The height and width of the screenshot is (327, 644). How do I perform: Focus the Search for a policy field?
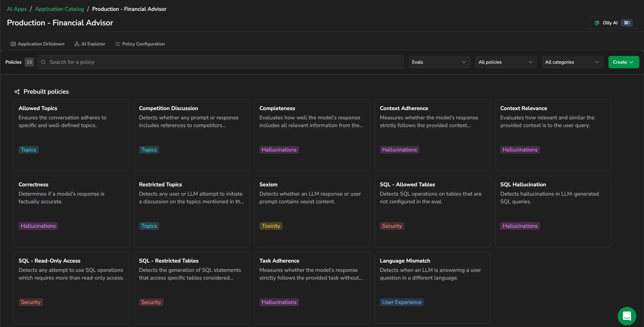pyautogui.click(x=220, y=62)
